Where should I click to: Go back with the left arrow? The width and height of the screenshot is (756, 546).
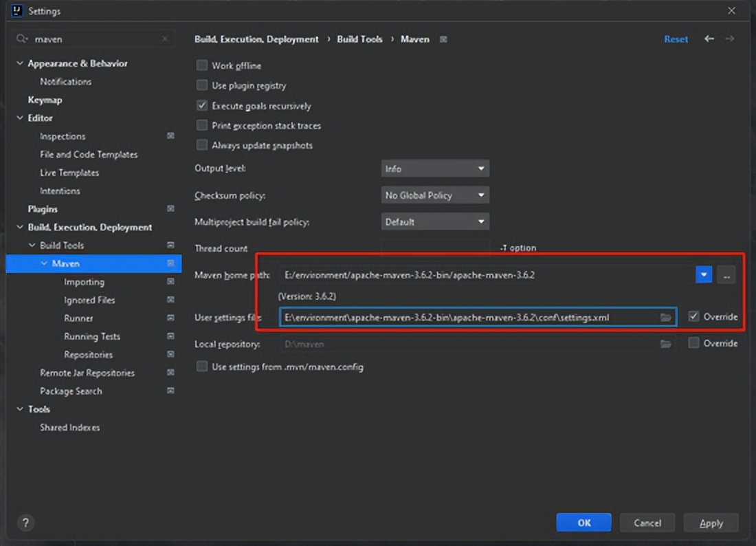point(709,39)
